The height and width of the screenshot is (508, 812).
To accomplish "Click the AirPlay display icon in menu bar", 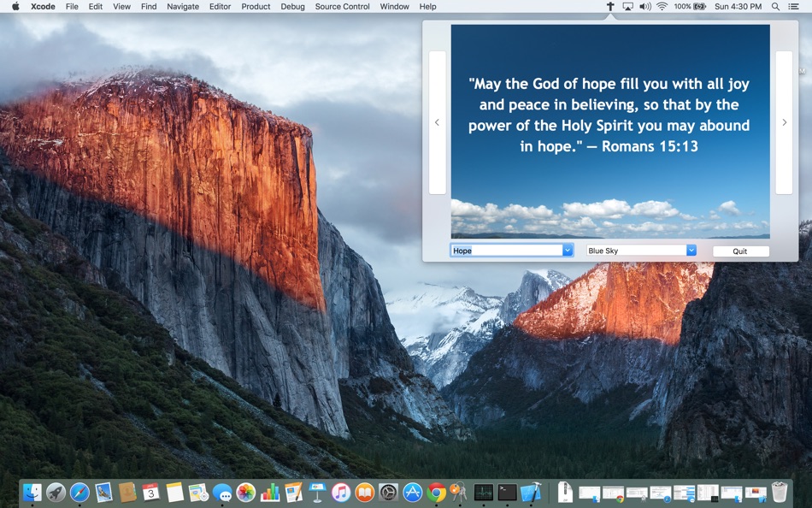I will click(x=627, y=6).
